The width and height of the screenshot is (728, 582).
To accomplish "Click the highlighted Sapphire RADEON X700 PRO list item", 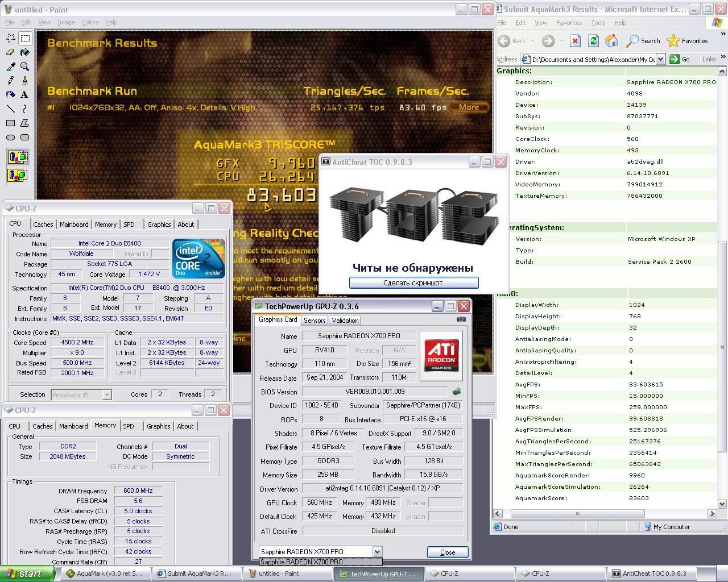I will [x=320, y=562].
